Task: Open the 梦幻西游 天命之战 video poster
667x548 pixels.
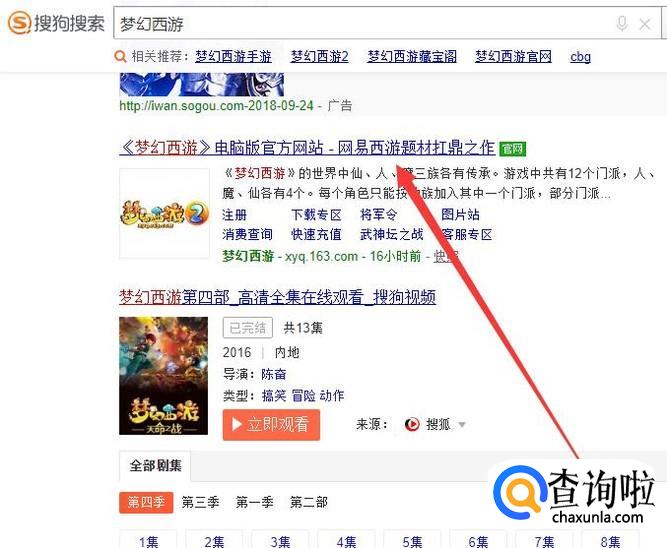Action: tap(164, 376)
